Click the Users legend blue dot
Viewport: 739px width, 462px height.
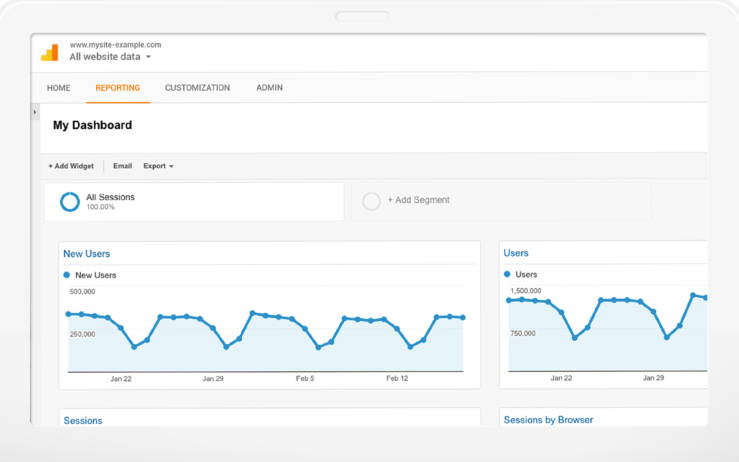(507, 274)
